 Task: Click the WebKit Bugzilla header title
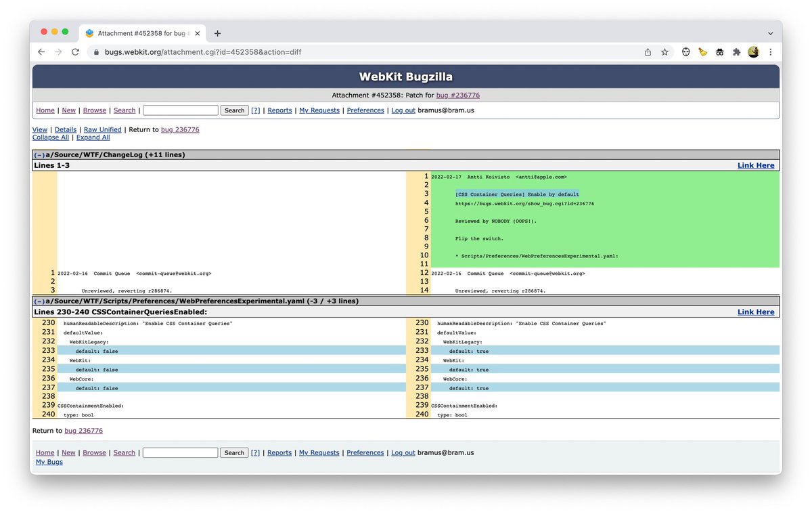click(x=406, y=77)
